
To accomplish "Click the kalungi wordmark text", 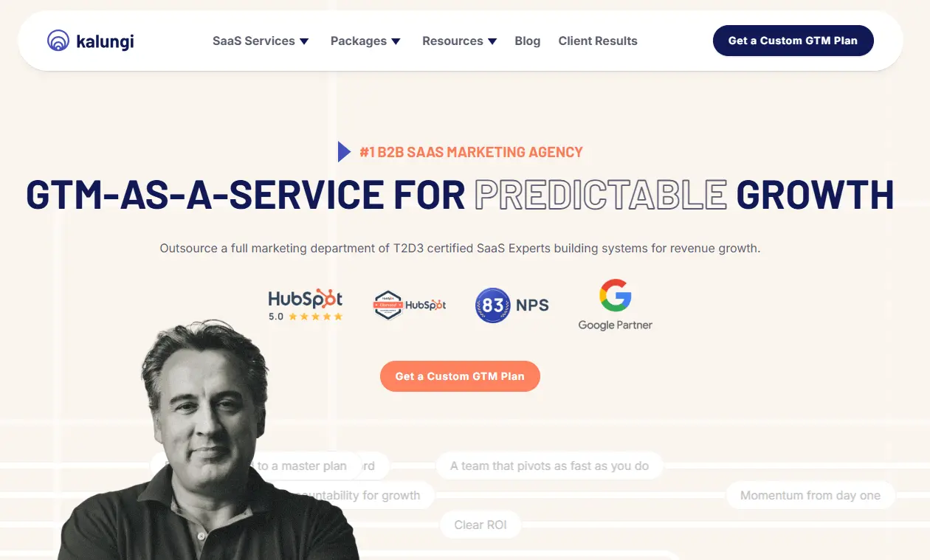I will point(105,41).
